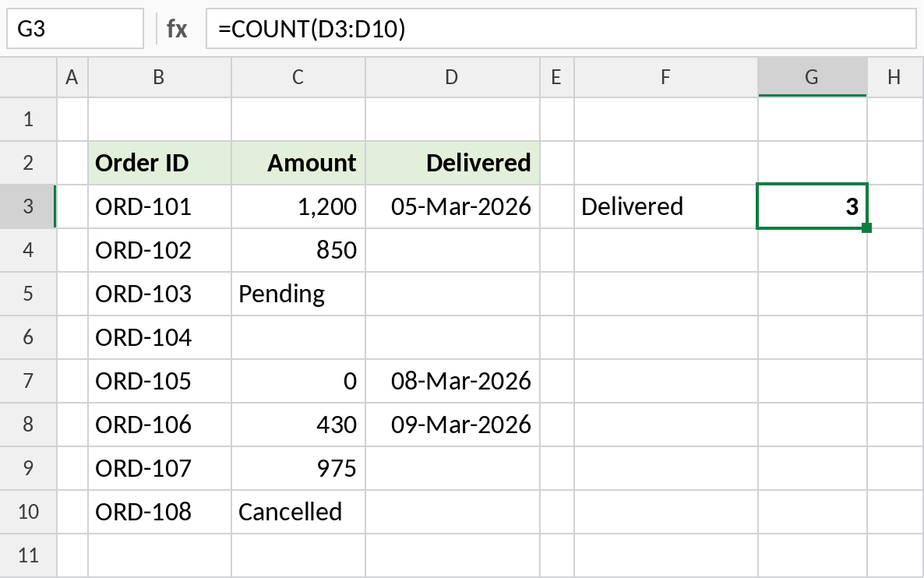Screen dimensions: 924x578
Task: Select row 6 header
Action: pos(28,337)
